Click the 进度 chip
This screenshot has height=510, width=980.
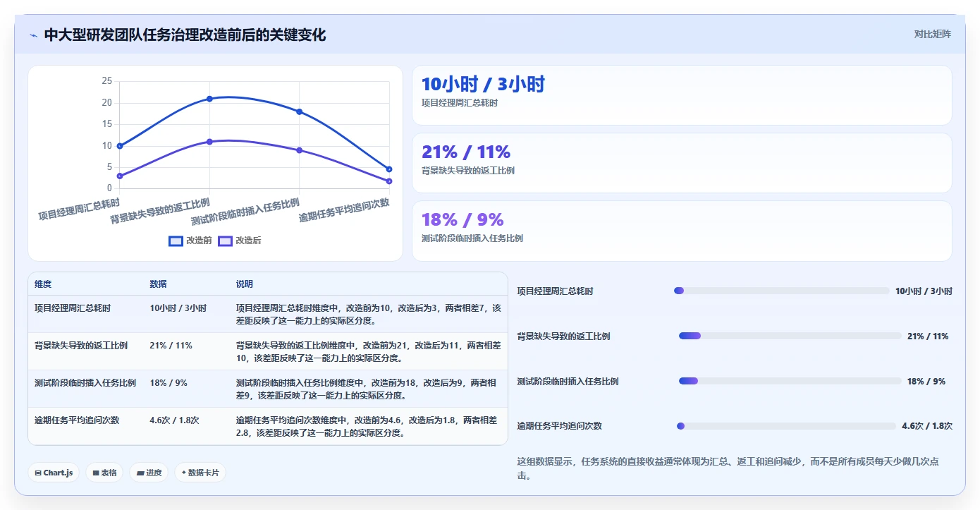coord(149,473)
